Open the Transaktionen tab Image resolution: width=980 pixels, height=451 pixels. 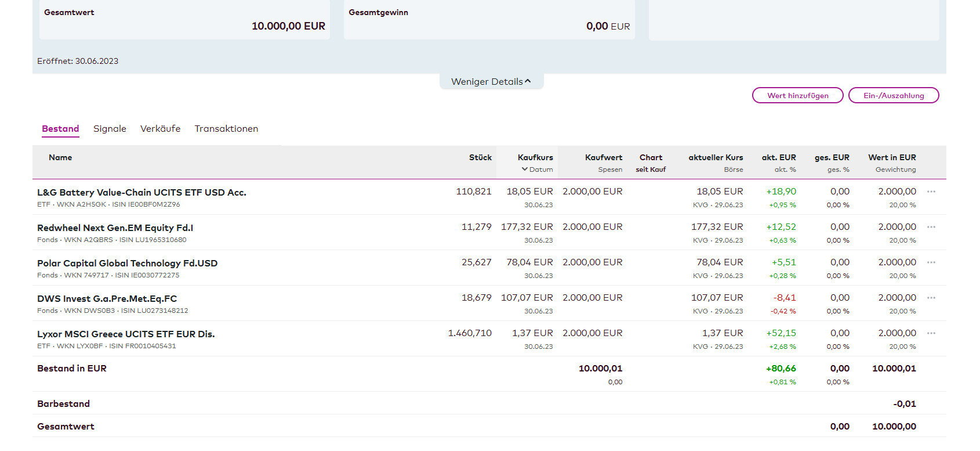pyautogui.click(x=226, y=129)
